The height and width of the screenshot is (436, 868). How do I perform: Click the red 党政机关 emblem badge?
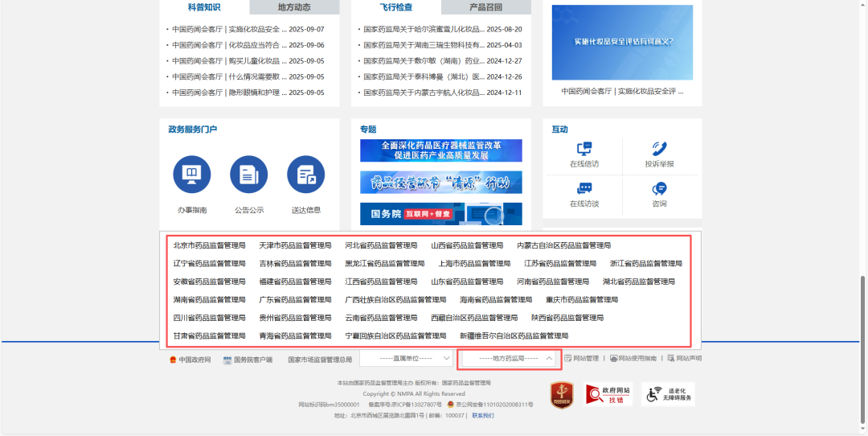pyautogui.click(x=561, y=394)
